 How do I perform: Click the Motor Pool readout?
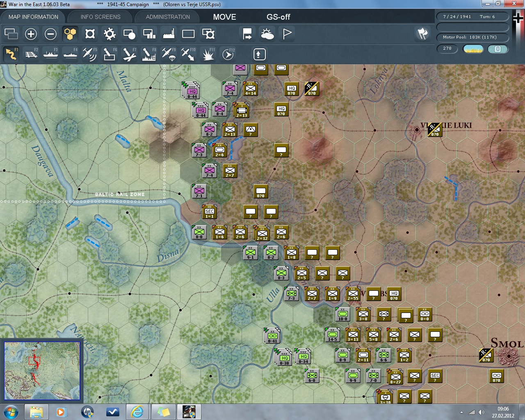tap(472, 37)
